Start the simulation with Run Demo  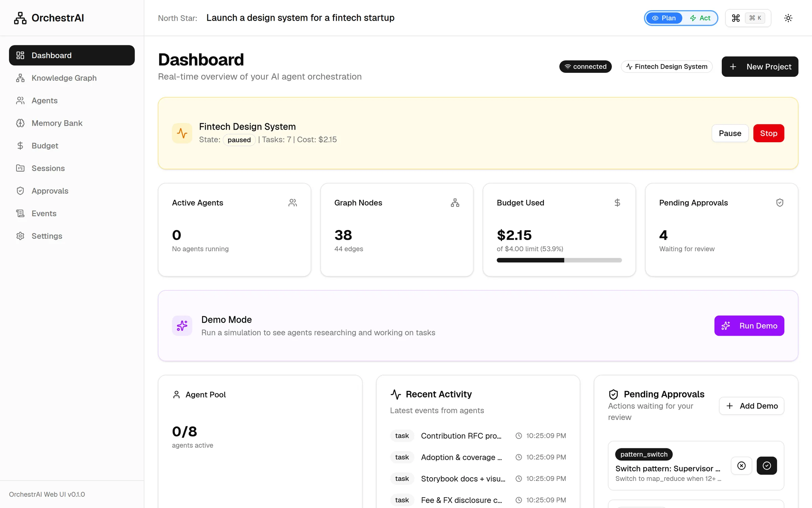pyautogui.click(x=749, y=325)
